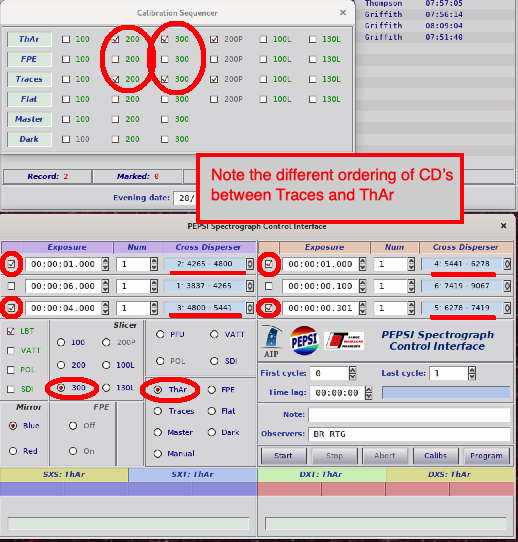Image resolution: width=518 pixels, height=542 pixels.
Task: Expand the 6: 7419-9067 cross disperser selector
Action: point(507,286)
